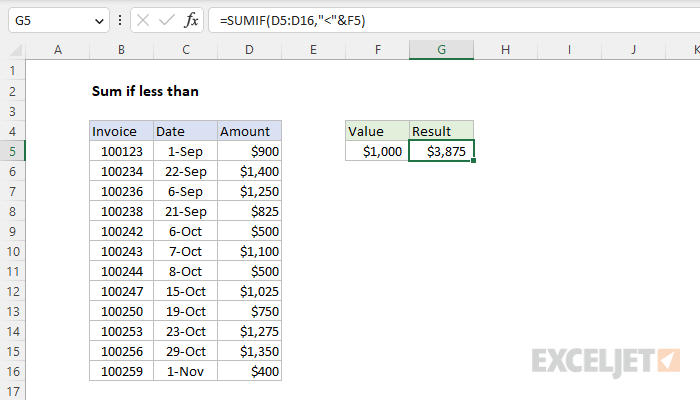Select row 5 header

tap(13, 151)
